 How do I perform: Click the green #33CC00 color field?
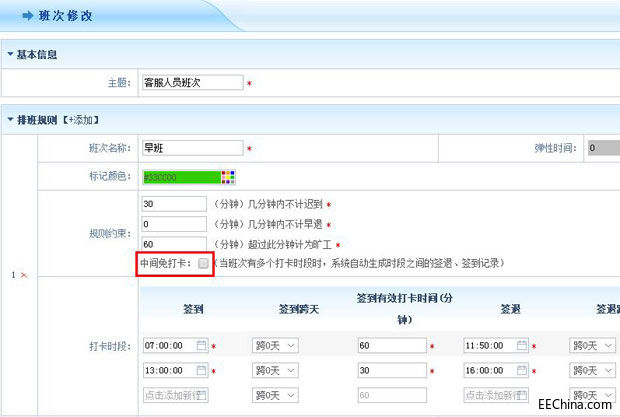(x=181, y=177)
